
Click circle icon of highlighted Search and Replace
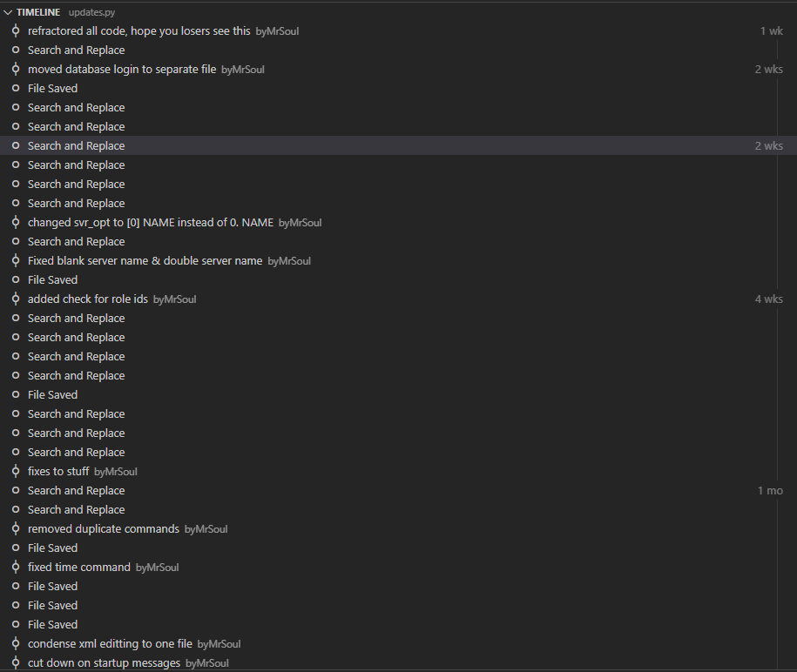(x=16, y=145)
